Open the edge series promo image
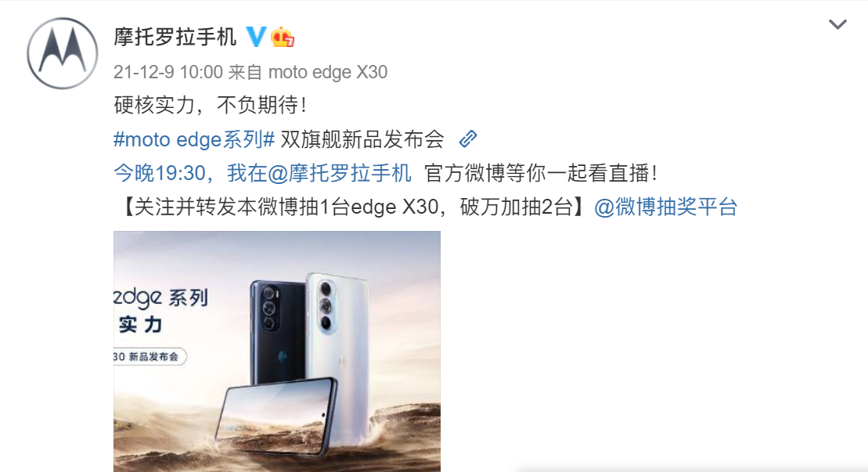 [277, 351]
